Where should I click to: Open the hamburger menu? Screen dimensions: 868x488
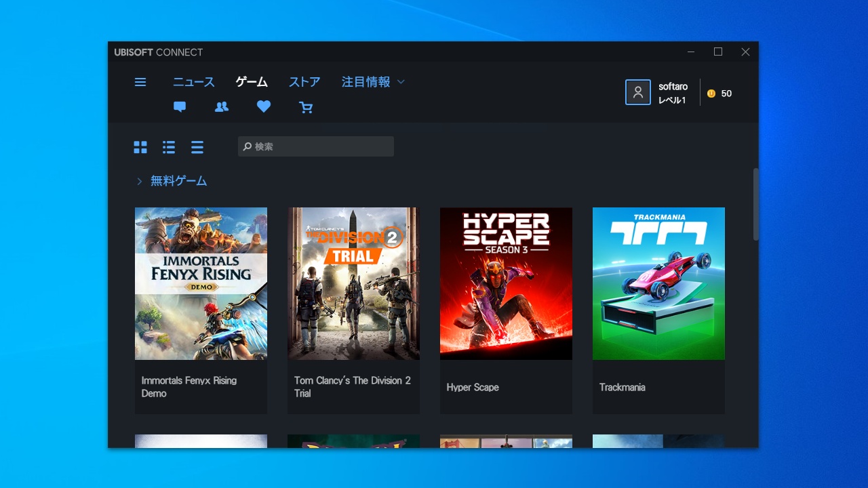click(x=140, y=82)
